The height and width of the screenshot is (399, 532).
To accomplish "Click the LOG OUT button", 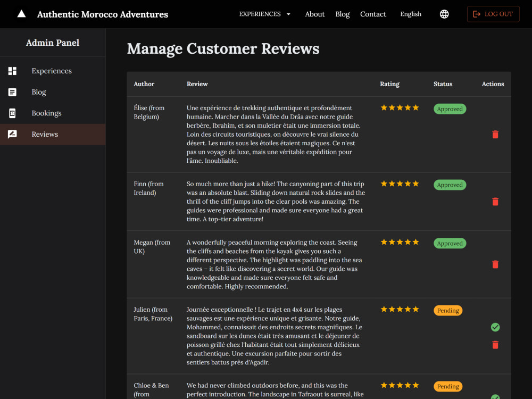I will 493,14.
